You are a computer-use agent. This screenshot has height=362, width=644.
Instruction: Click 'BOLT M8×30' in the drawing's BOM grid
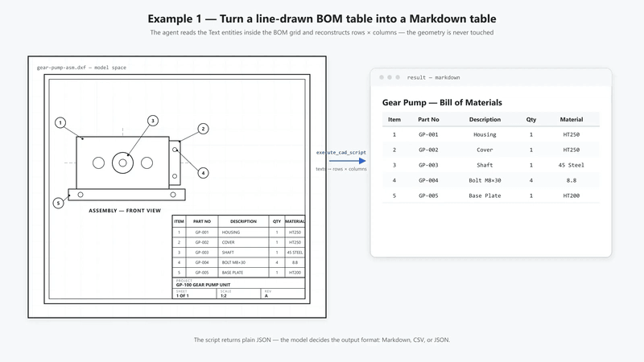tap(233, 263)
